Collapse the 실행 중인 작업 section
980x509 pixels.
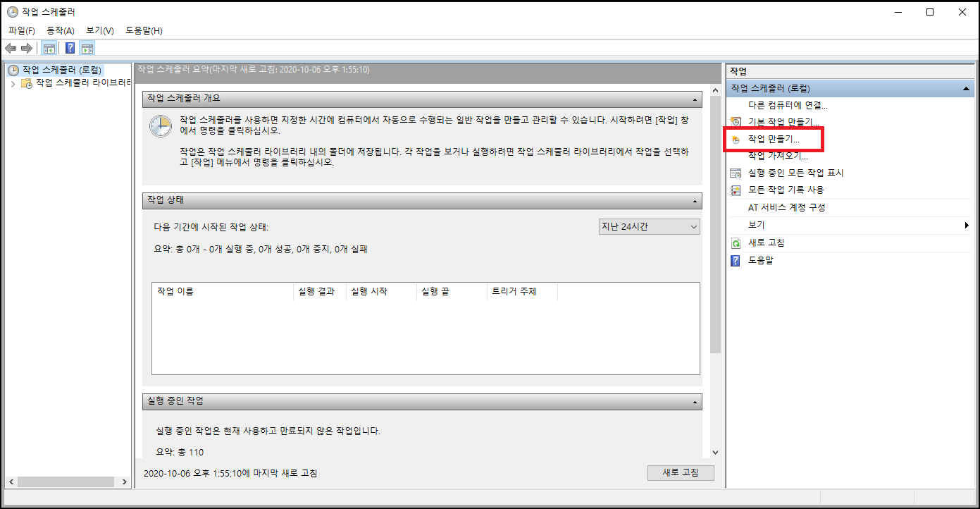696,402
